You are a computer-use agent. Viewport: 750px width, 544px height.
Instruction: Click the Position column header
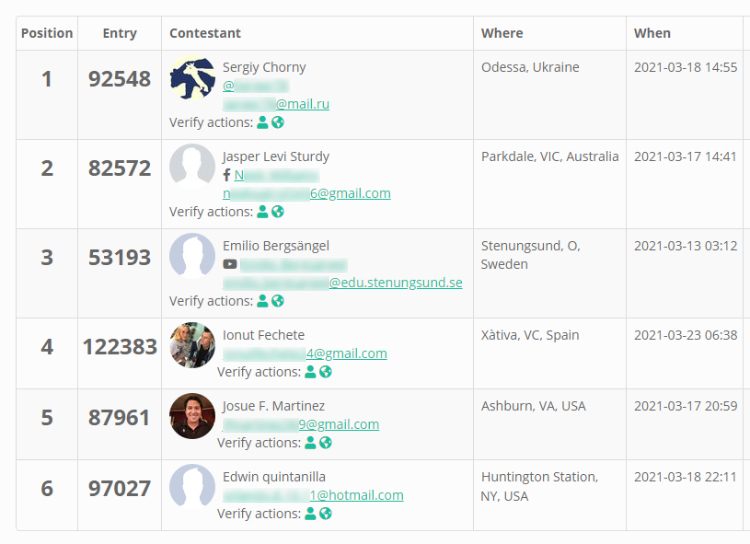click(47, 33)
